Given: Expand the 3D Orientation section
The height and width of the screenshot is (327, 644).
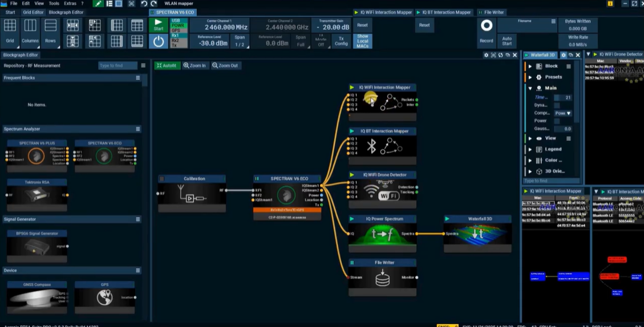Looking at the screenshot, I should [530, 171].
